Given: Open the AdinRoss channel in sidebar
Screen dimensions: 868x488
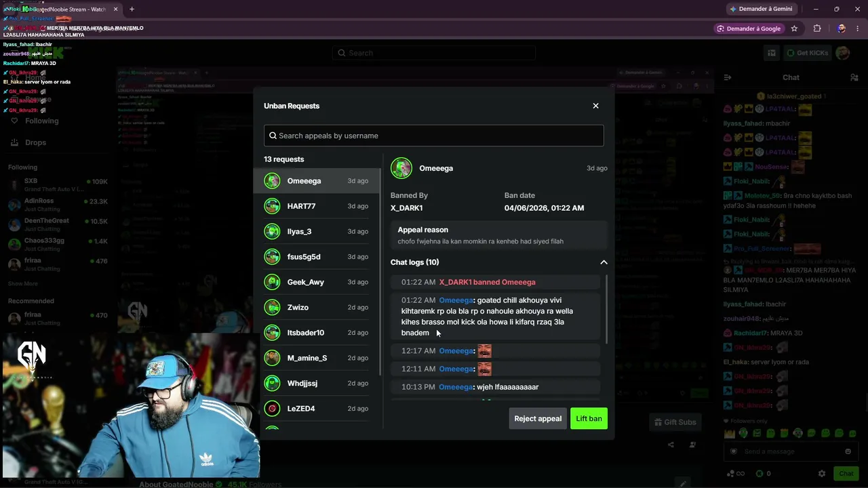Looking at the screenshot, I should click(x=58, y=204).
